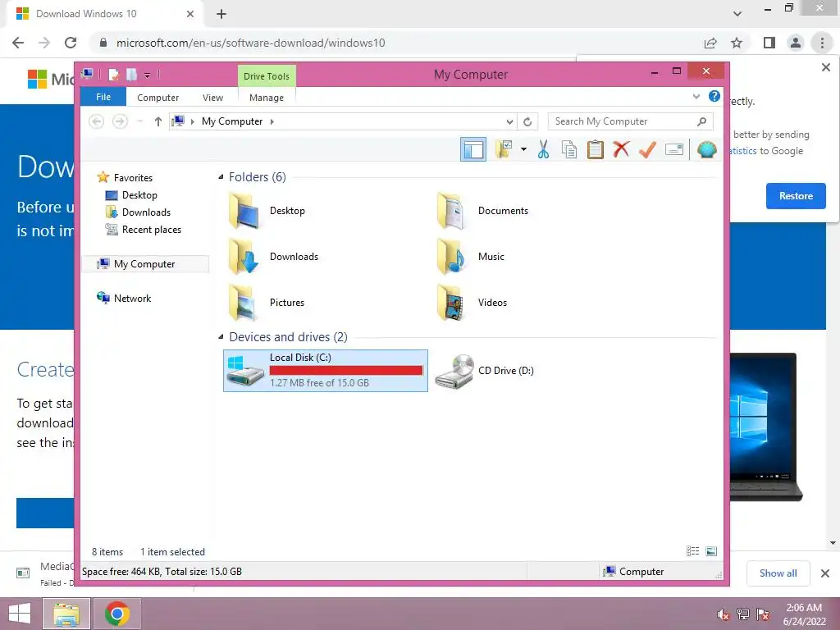The height and width of the screenshot is (630, 840).
Task: Click the Chrome address bar URL
Action: 250,43
